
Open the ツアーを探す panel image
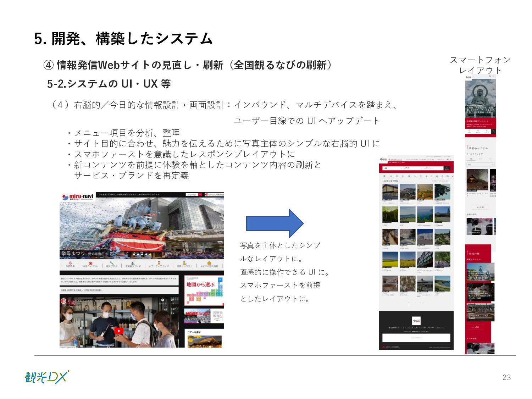pos(204,341)
